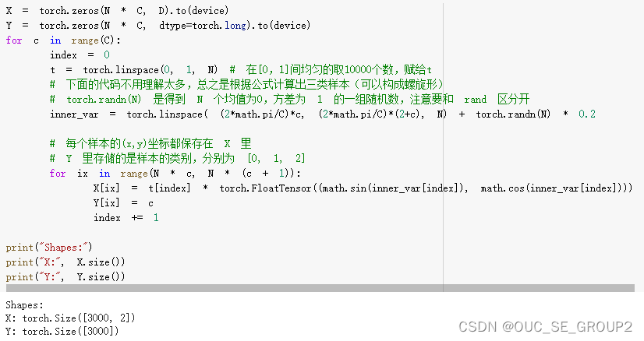Click the 'inner_var = torch.linspace(' line
This screenshot has height=341, width=644.
coord(323,114)
